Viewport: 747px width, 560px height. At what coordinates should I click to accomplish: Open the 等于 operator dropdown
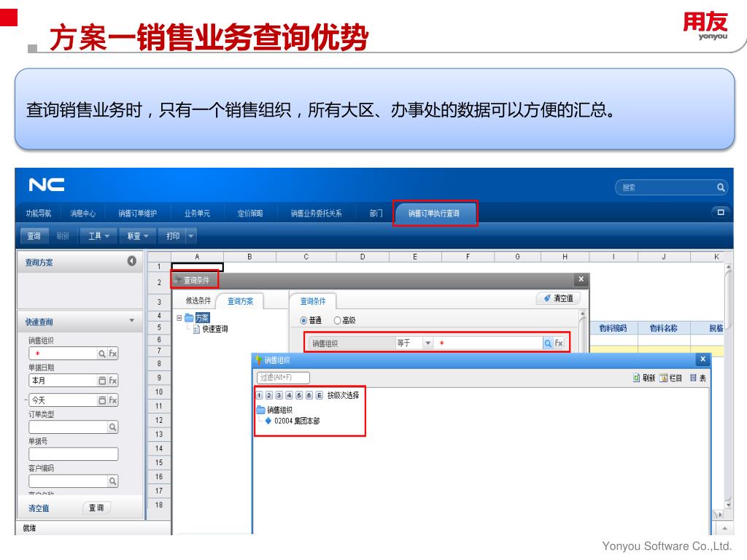click(x=427, y=343)
